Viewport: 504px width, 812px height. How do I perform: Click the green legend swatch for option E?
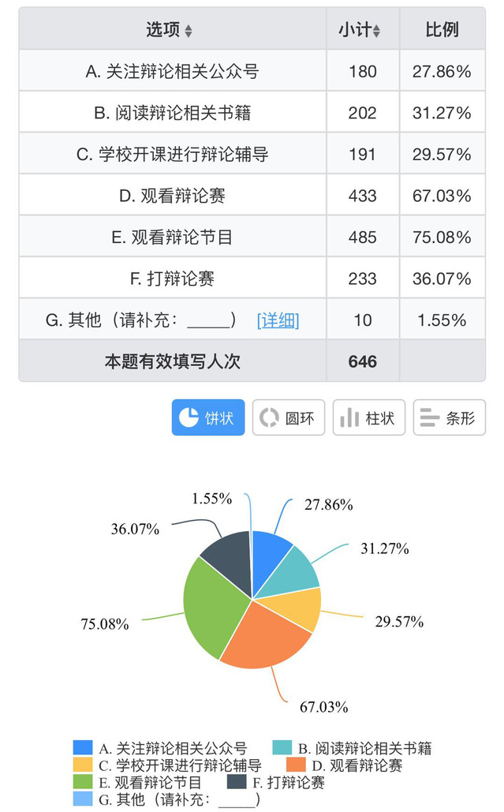pyautogui.click(x=84, y=782)
